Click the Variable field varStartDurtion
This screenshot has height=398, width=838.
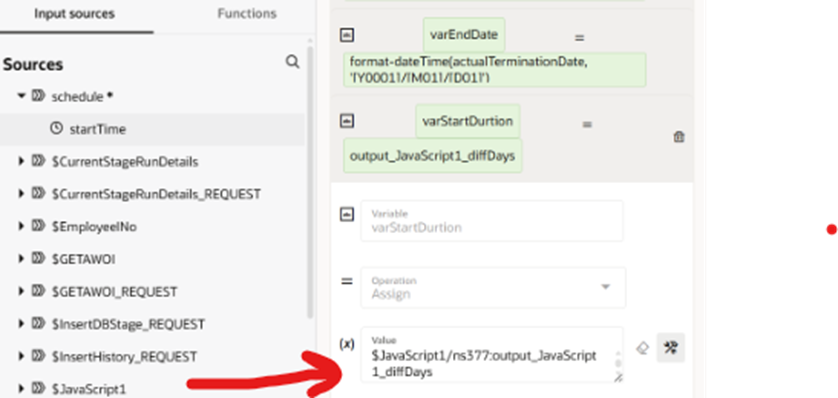click(492, 221)
